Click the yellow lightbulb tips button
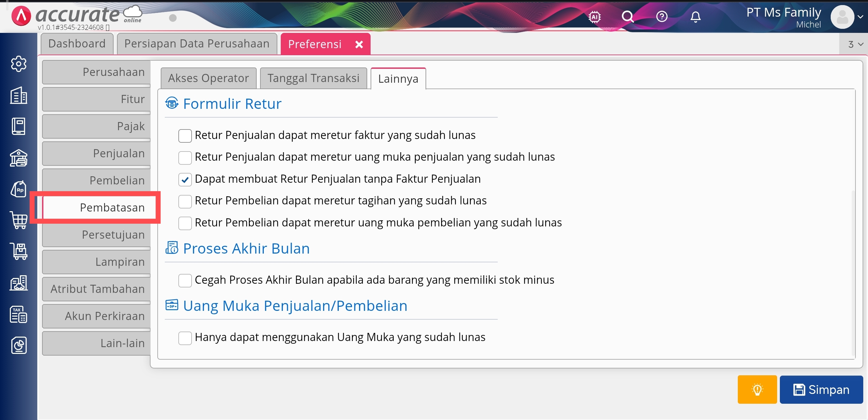 point(757,389)
